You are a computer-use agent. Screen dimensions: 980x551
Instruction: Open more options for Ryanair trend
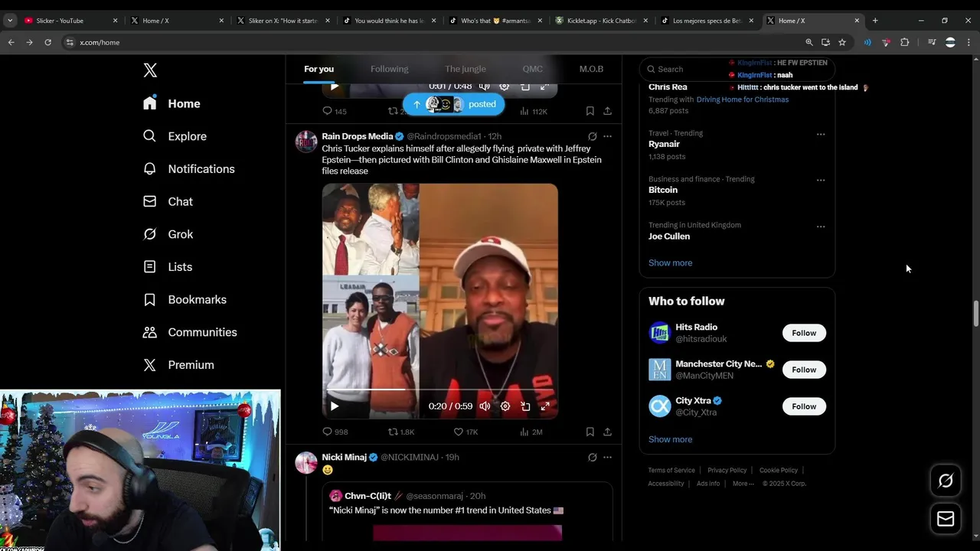821,134
